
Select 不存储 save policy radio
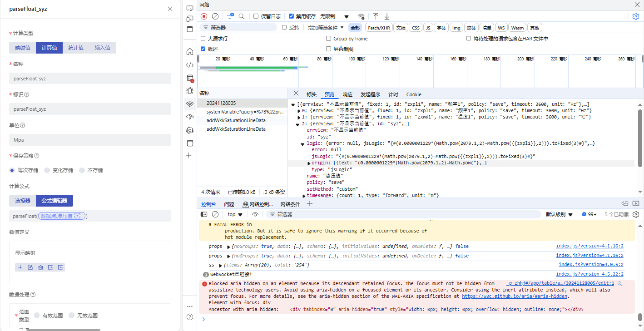[x=82, y=170]
